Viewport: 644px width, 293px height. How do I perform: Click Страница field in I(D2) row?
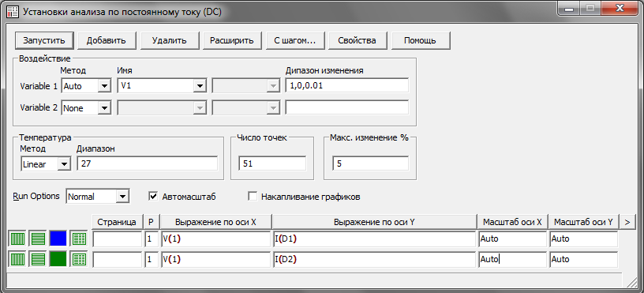[x=117, y=259]
